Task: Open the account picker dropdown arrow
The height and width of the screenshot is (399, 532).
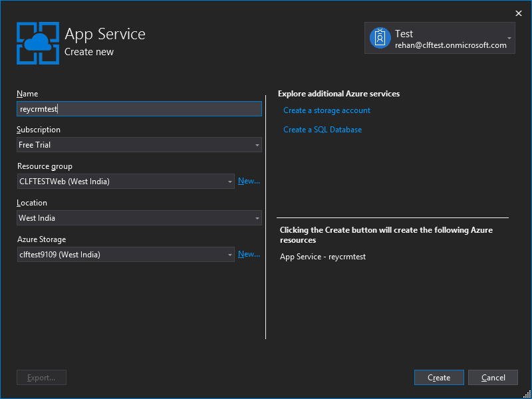Action: [x=509, y=39]
